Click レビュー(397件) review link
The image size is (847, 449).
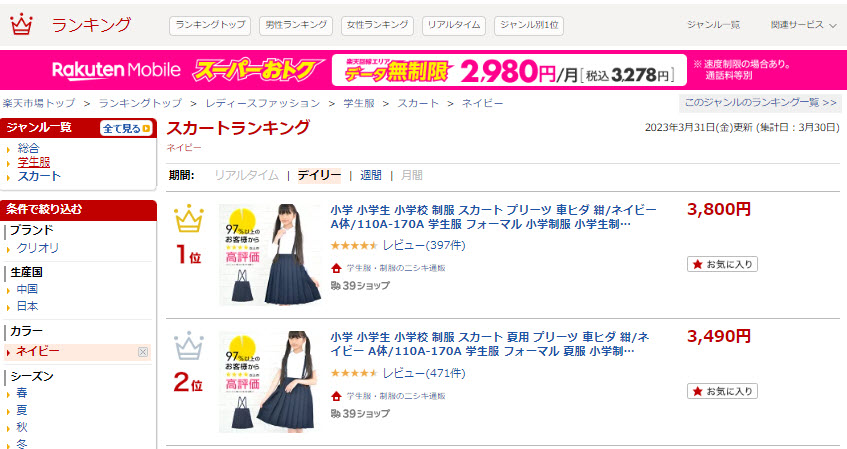[424, 245]
